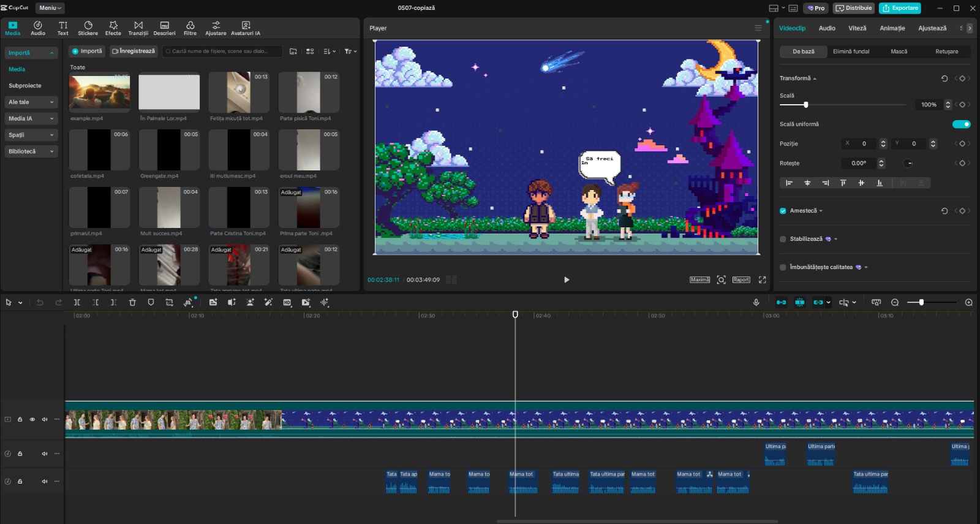
Task: Open the Avataruri IA panel
Action: (246, 28)
